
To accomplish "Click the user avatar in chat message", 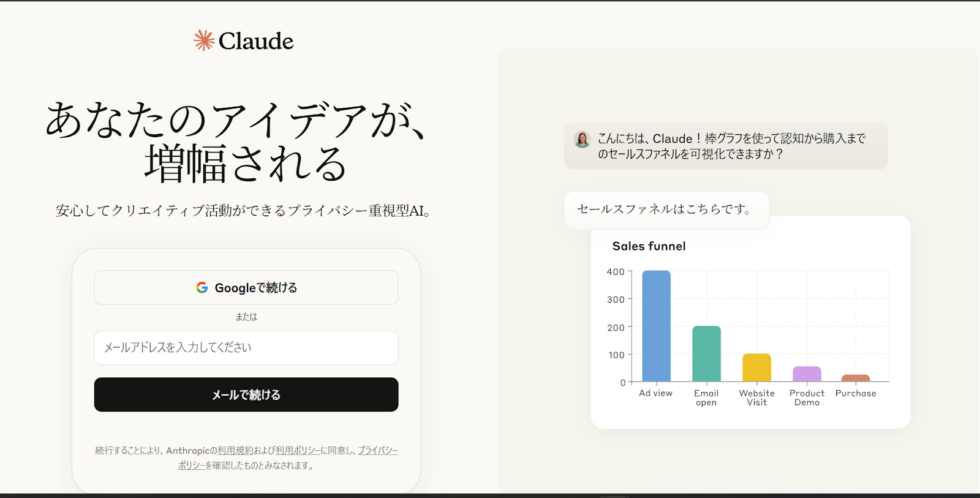I will click(582, 140).
